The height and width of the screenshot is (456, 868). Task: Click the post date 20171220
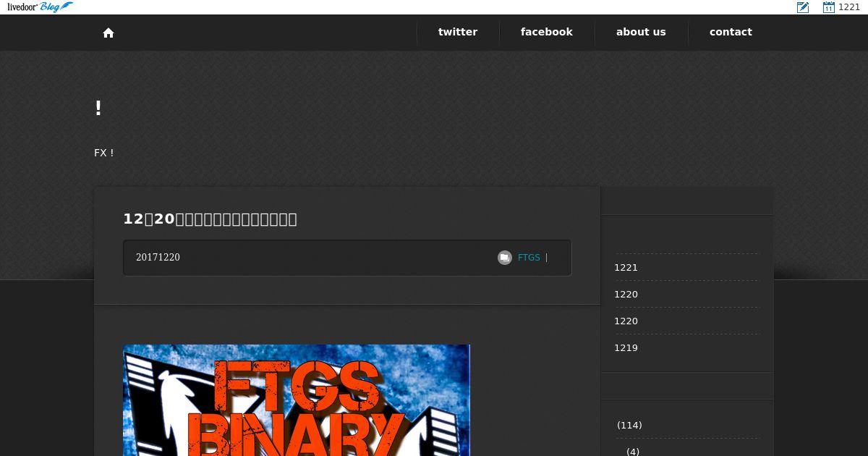tap(158, 258)
